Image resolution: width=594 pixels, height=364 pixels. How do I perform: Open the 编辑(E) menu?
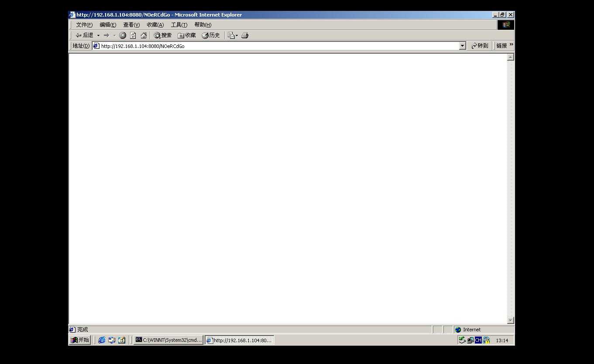tap(108, 25)
